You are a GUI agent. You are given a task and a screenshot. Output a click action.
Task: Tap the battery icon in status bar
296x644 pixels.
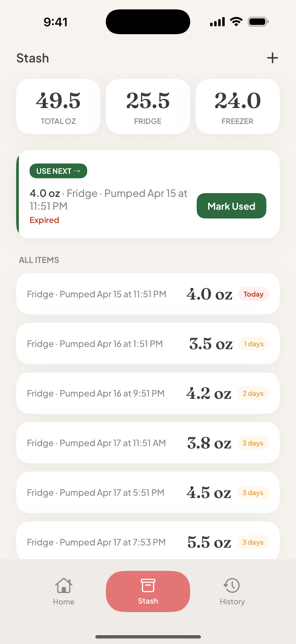point(258,22)
